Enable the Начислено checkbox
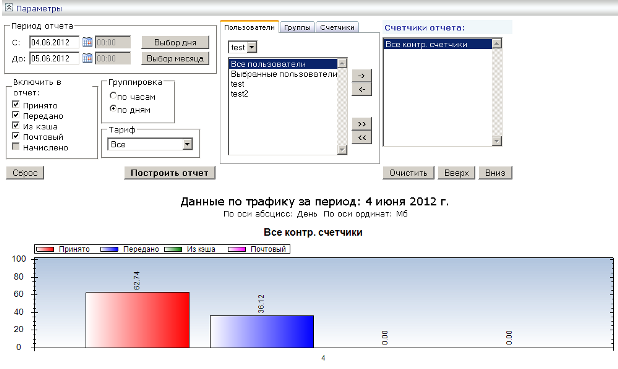Screen dimensions: 618x369 coord(16,147)
